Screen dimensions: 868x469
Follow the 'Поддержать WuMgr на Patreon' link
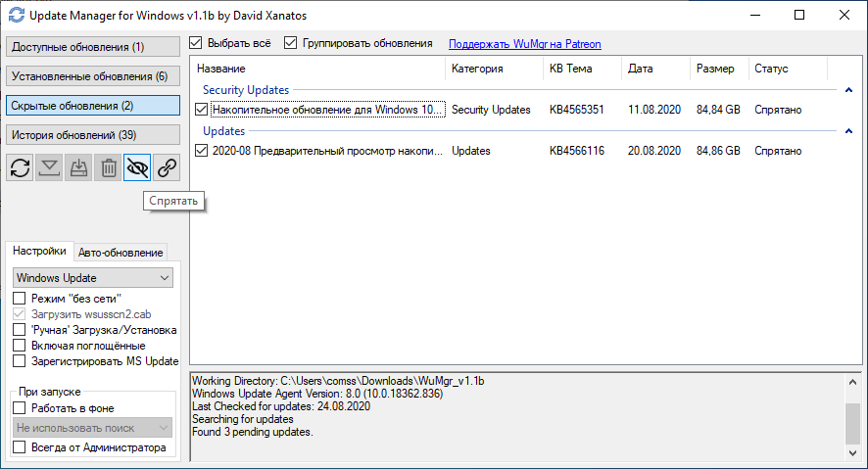point(525,44)
